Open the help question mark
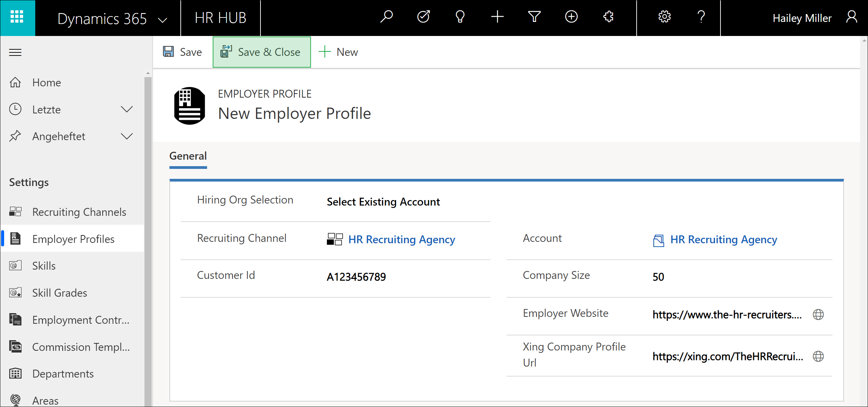This screenshot has height=407, width=868. coord(701,17)
